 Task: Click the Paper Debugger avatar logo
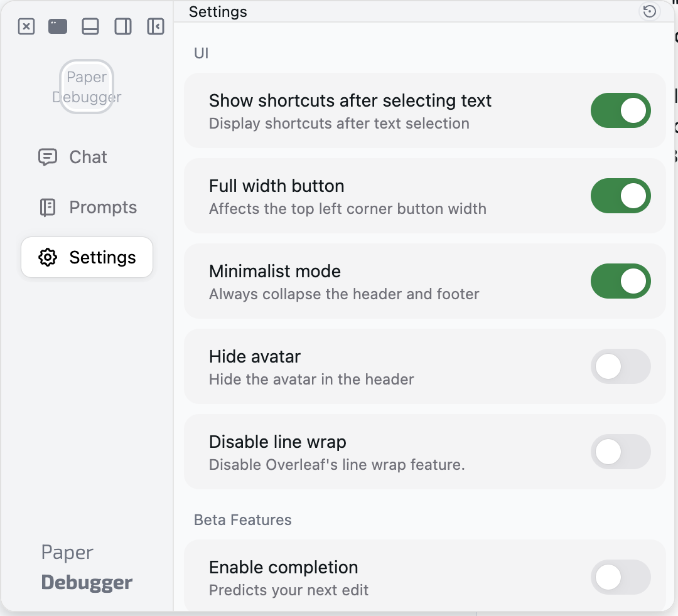point(87,87)
